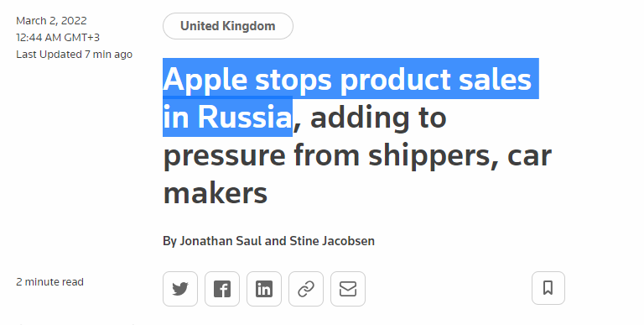Viewport: 644px width, 325px height.
Task: Click the "Last Updated 7 min ago" label
Action: pos(74,55)
